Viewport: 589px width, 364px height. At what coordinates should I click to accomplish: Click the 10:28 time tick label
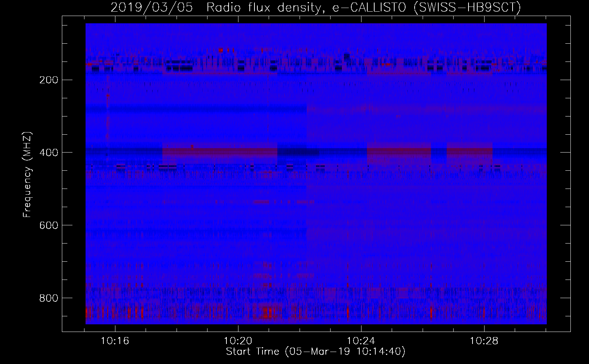[x=484, y=341]
